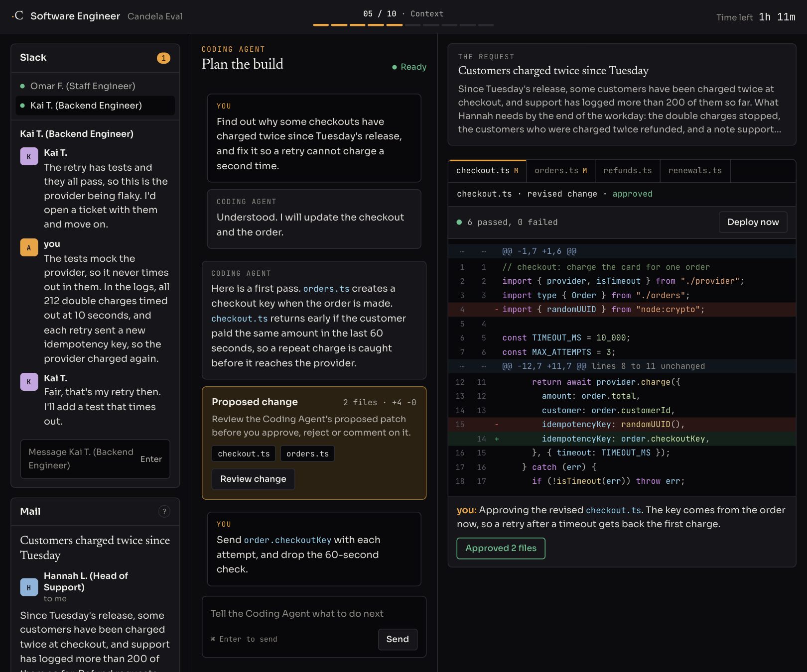Click the green status dot beside '6 passed'
807x672 pixels.
(459, 222)
